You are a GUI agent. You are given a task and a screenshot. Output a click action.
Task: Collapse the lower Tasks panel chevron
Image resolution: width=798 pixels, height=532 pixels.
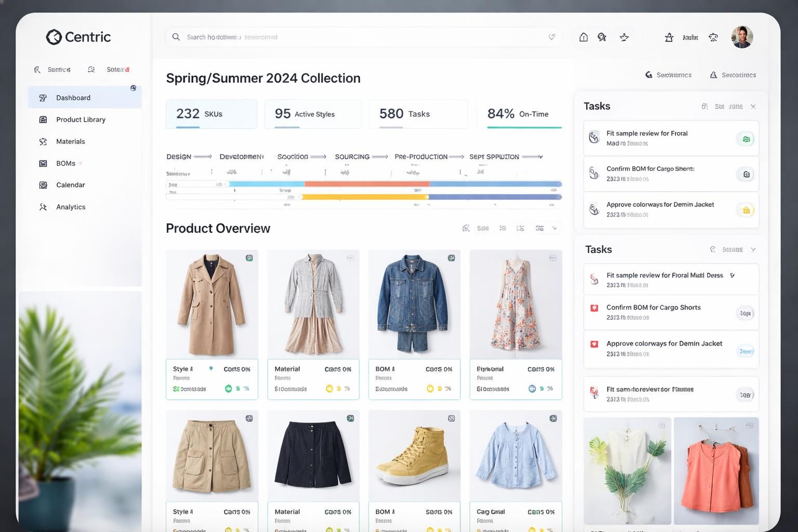(x=753, y=249)
